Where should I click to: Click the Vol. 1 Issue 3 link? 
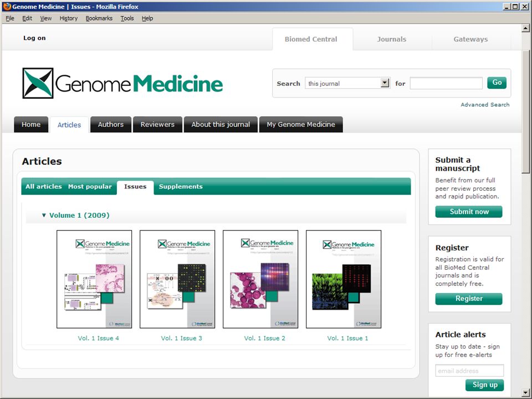click(x=182, y=338)
